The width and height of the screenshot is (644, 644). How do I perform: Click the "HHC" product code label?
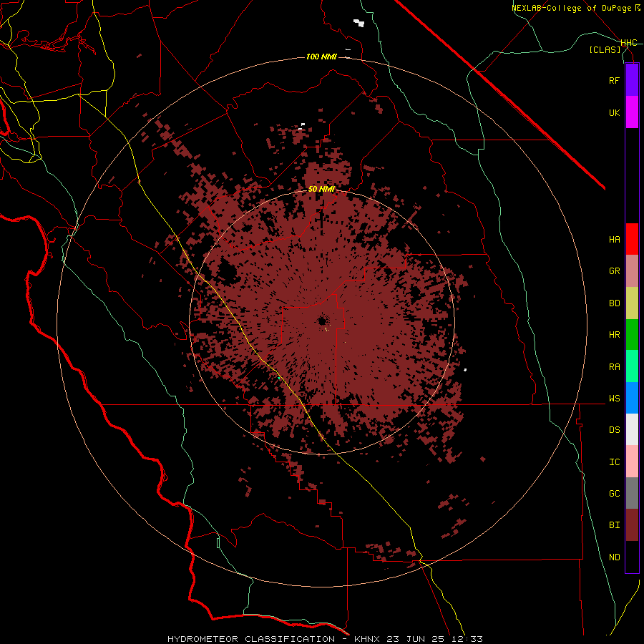coord(629,43)
